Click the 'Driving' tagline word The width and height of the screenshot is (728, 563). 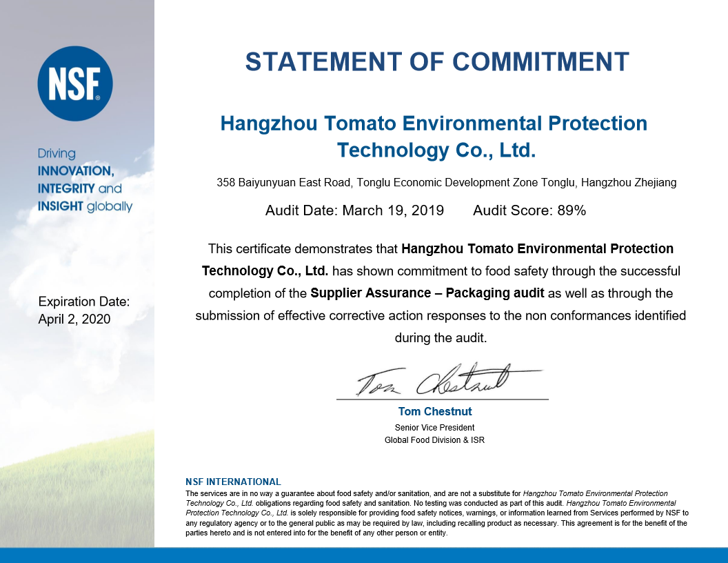point(57,153)
